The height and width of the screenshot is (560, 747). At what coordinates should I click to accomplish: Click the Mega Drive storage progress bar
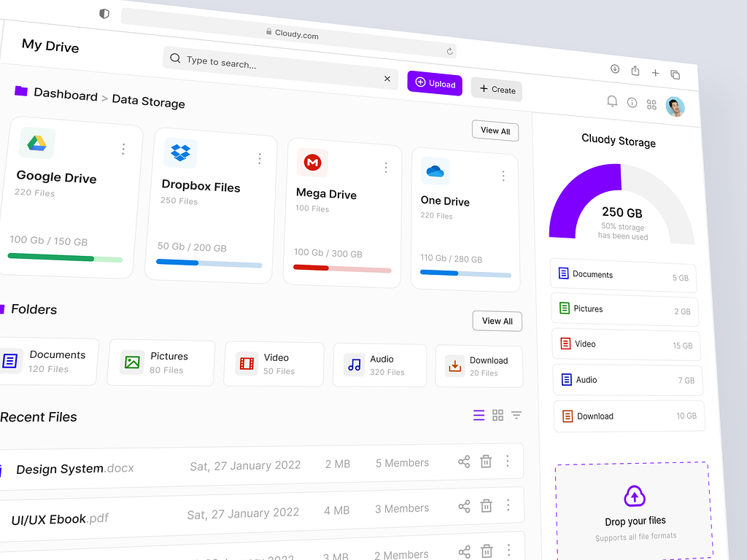(x=342, y=268)
